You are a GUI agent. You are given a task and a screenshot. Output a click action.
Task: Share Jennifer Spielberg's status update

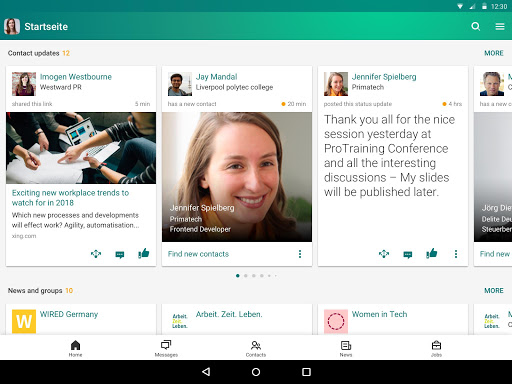(384, 254)
